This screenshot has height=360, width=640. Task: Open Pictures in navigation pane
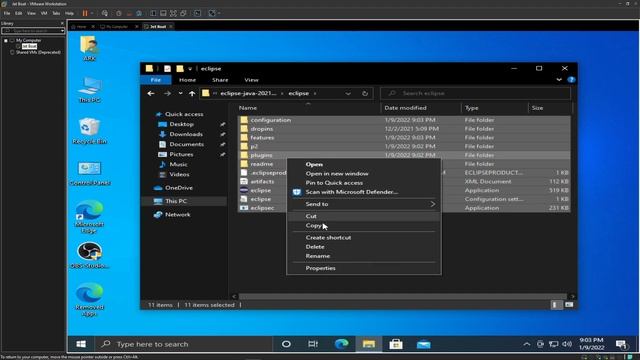click(181, 154)
